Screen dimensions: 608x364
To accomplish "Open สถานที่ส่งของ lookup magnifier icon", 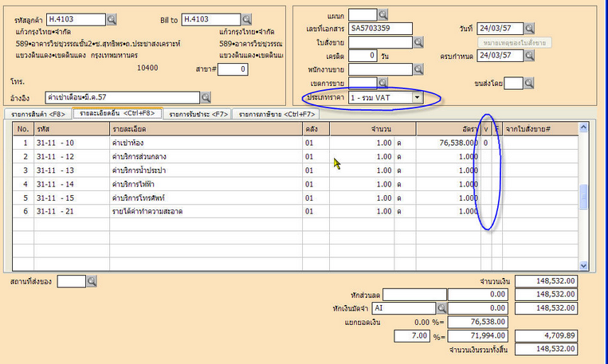I will [x=92, y=281].
